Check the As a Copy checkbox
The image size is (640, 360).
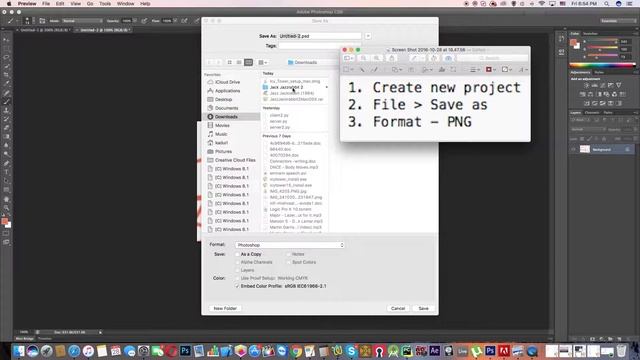(x=237, y=254)
